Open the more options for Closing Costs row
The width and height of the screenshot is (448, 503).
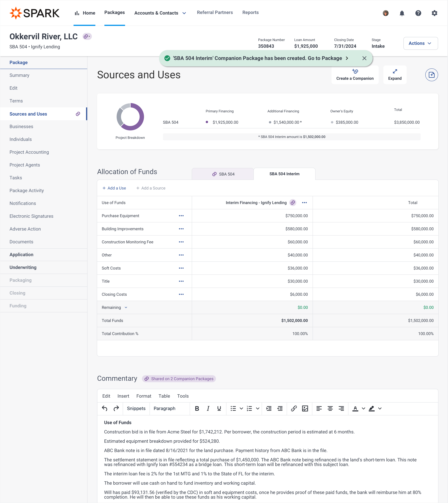[x=181, y=294]
